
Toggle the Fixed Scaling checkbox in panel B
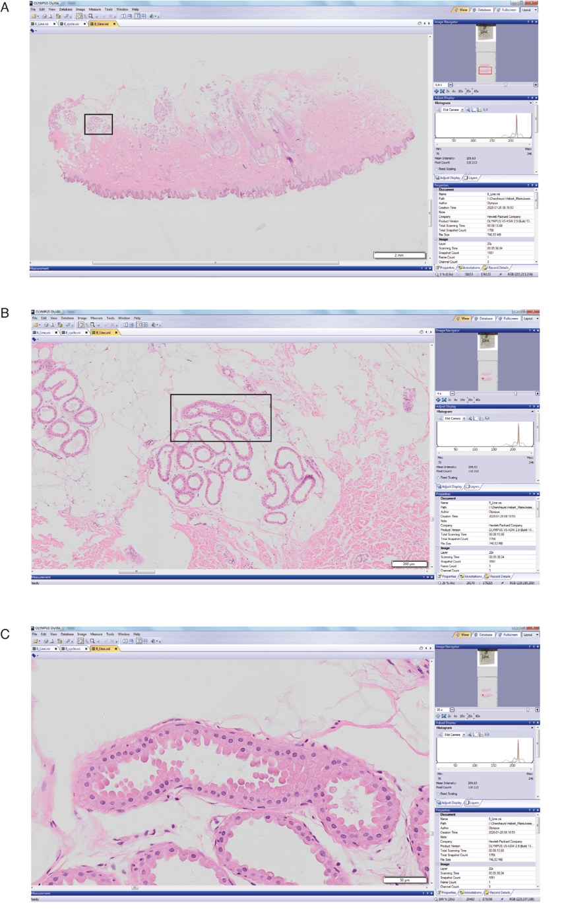[x=439, y=477]
